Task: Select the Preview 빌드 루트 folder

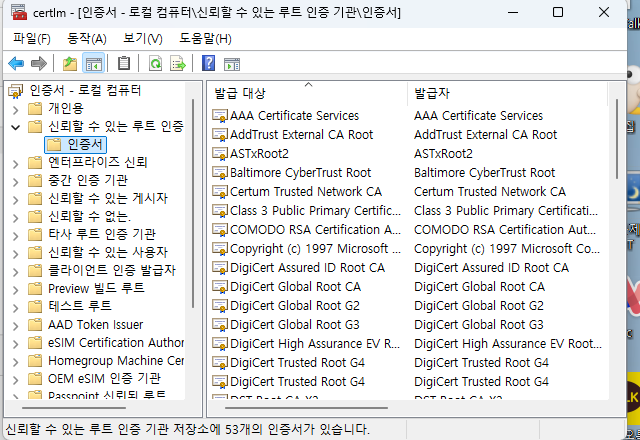Action: coord(96,288)
